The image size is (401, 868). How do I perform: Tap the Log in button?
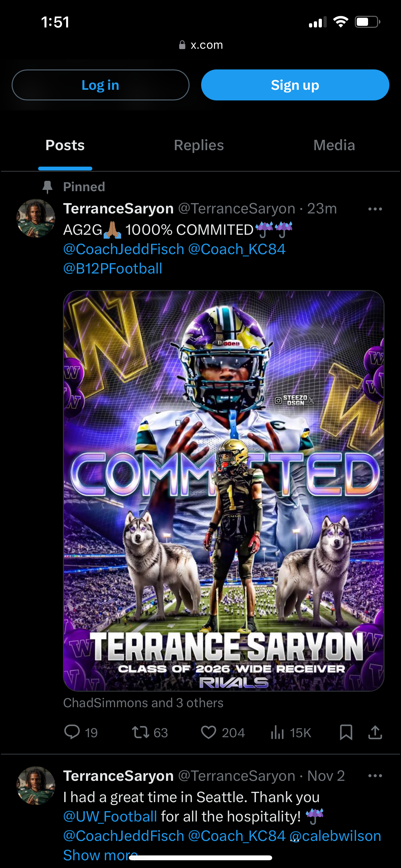coord(100,85)
